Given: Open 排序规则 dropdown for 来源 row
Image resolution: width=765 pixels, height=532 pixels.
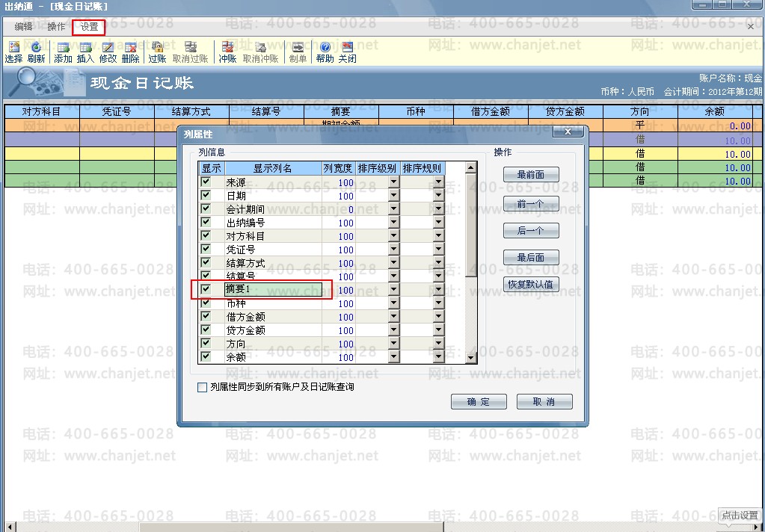Looking at the screenshot, I should (439, 182).
